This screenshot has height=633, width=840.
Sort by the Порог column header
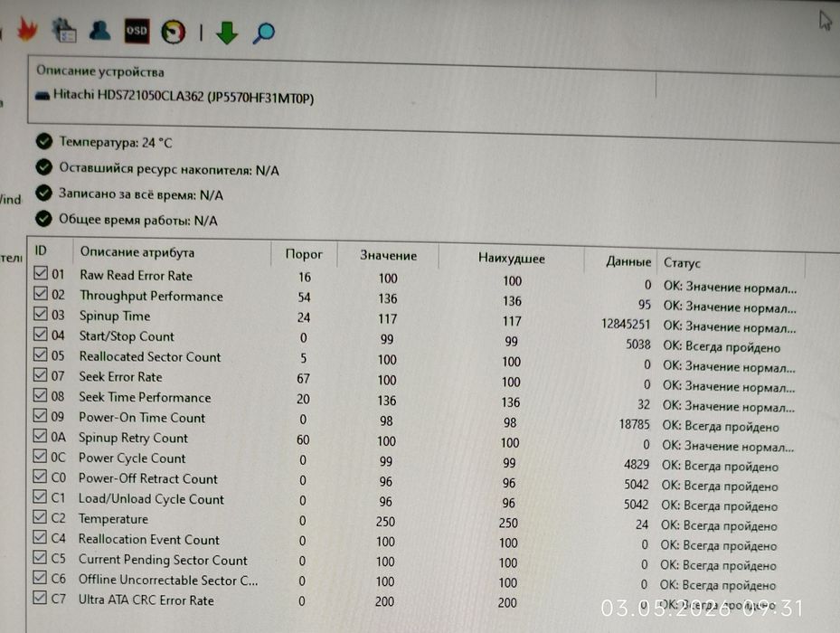tap(304, 254)
